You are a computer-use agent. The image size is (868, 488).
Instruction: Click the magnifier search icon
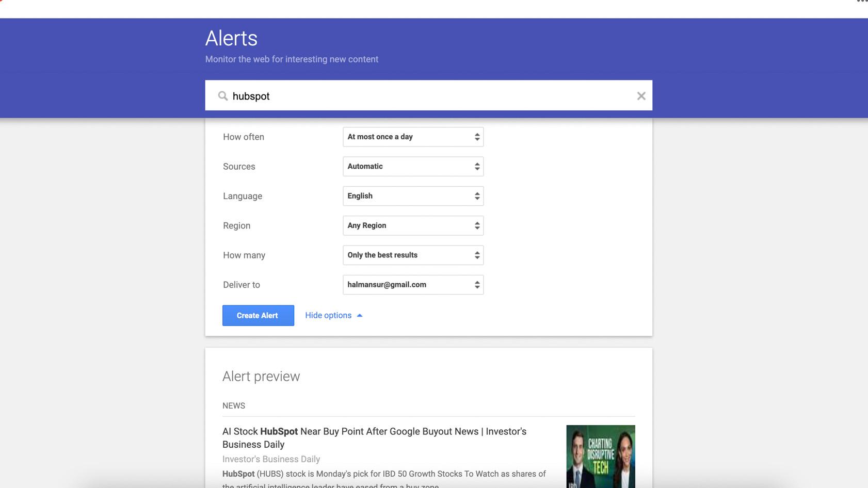(x=223, y=96)
